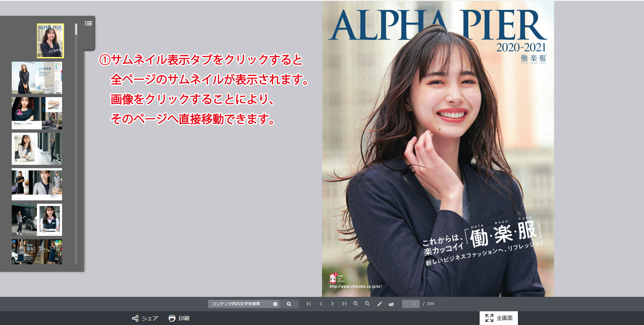This screenshot has height=325, width=644.
Task: Open the second thumbnail spread
Action: click(x=37, y=78)
